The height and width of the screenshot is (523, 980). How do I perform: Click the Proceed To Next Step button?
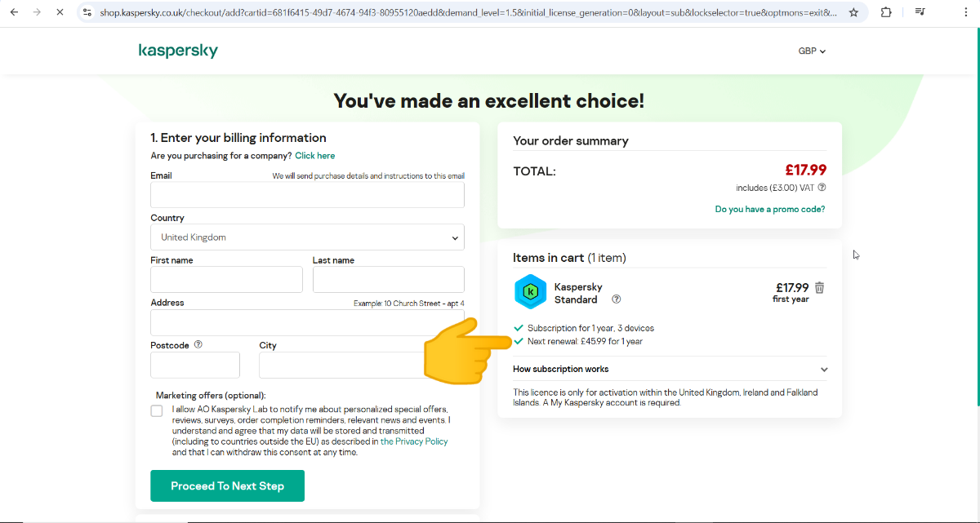pyautogui.click(x=227, y=485)
